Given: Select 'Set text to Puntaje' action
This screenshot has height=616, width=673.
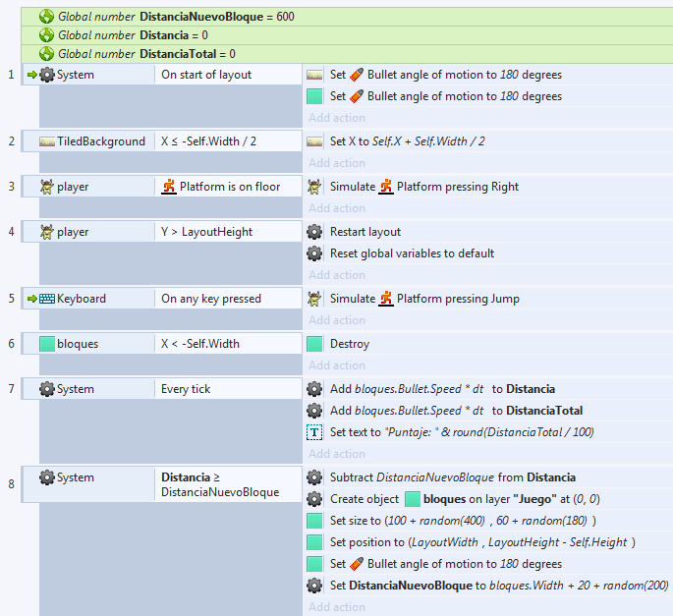Looking at the screenshot, I should click(462, 432).
